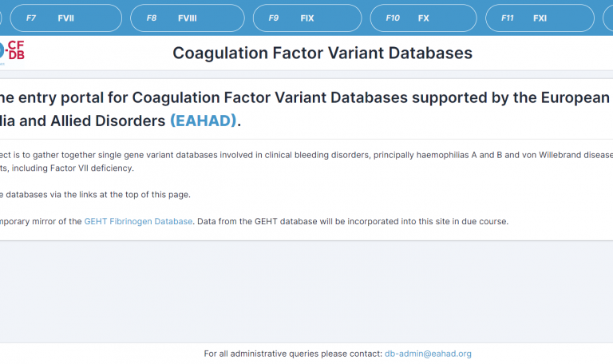Image resolution: width=613 pixels, height=364 pixels.
Task: Click the CFDB logo
Action: coord(14,52)
